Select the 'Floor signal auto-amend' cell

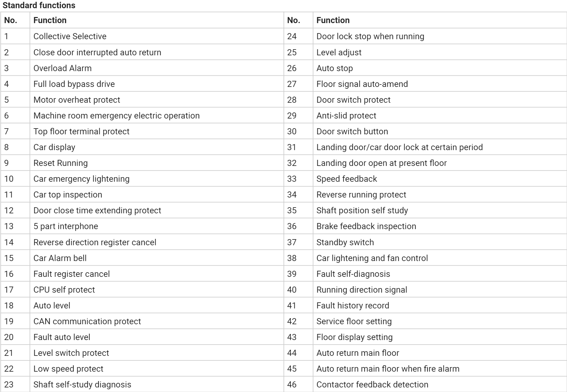click(362, 84)
